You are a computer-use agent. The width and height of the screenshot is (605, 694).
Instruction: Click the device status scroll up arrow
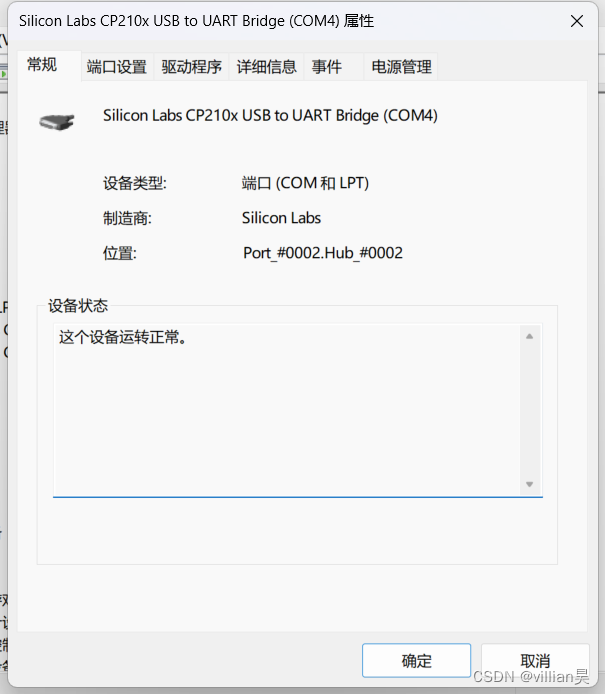529,336
